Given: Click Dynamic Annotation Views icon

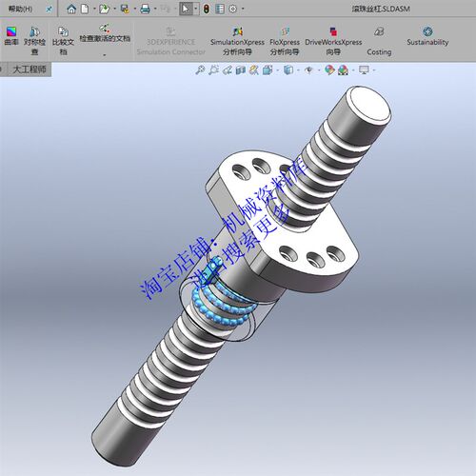Looking at the screenshot, I should (x=254, y=69).
